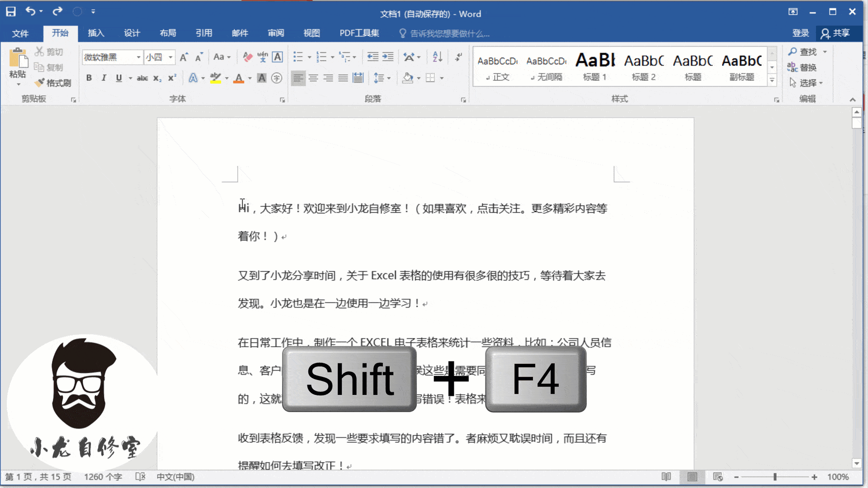Toggle Superscript formatting
Viewport: 868px width, 488px height.
172,78
